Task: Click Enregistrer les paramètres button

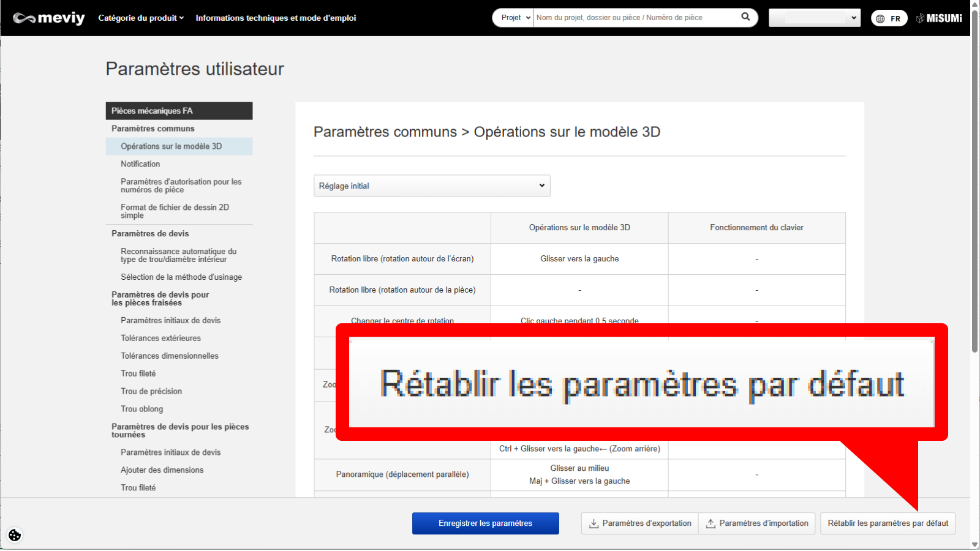Action: pyautogui.click(x=485, y=523)
